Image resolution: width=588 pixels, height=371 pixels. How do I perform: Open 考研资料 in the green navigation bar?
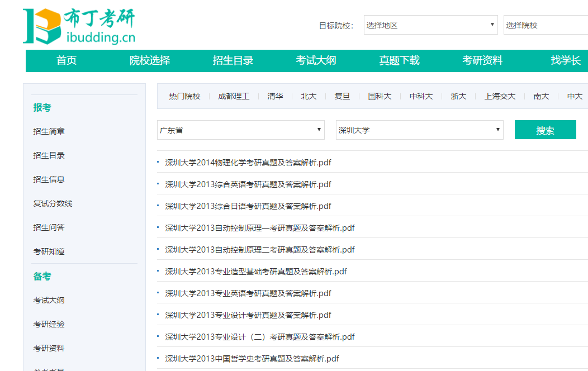482,60
